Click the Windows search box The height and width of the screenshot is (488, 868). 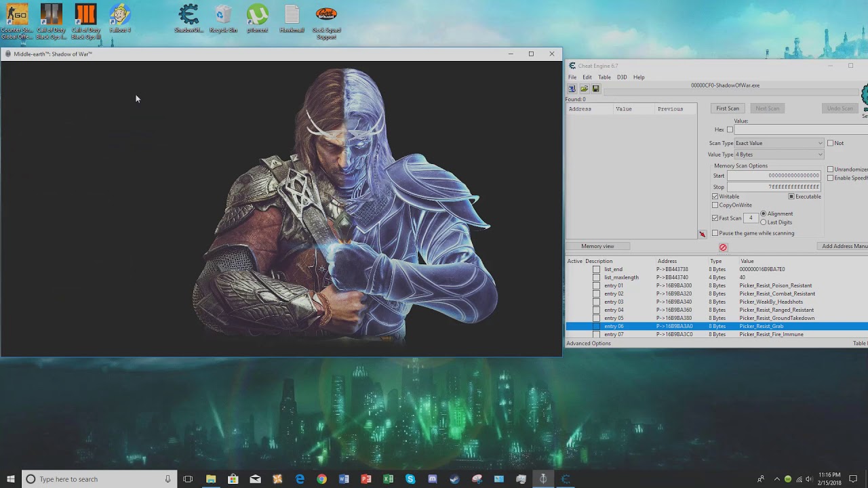coord(100,479)
